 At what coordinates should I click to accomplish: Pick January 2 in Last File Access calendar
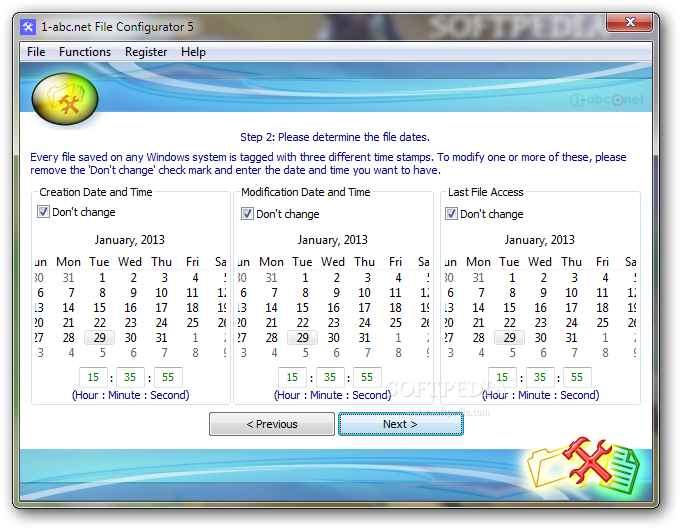click(543, 278)
